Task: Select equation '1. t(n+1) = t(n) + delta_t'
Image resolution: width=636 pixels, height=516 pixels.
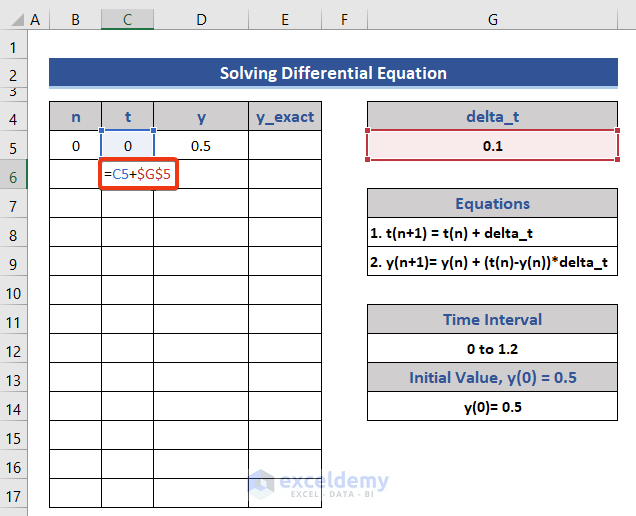Action: pyautogui.click(x=492, y=233)
